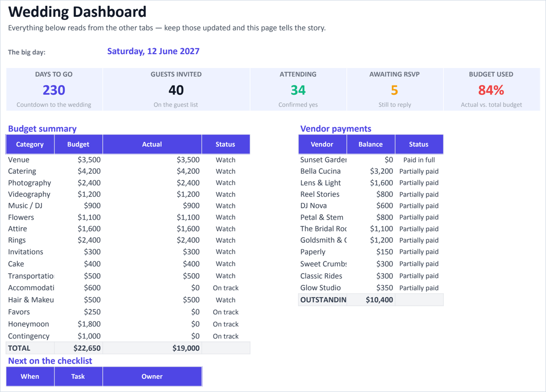Click the Owner checklist header
546x392 pixels.
click(x=152, y=377)
